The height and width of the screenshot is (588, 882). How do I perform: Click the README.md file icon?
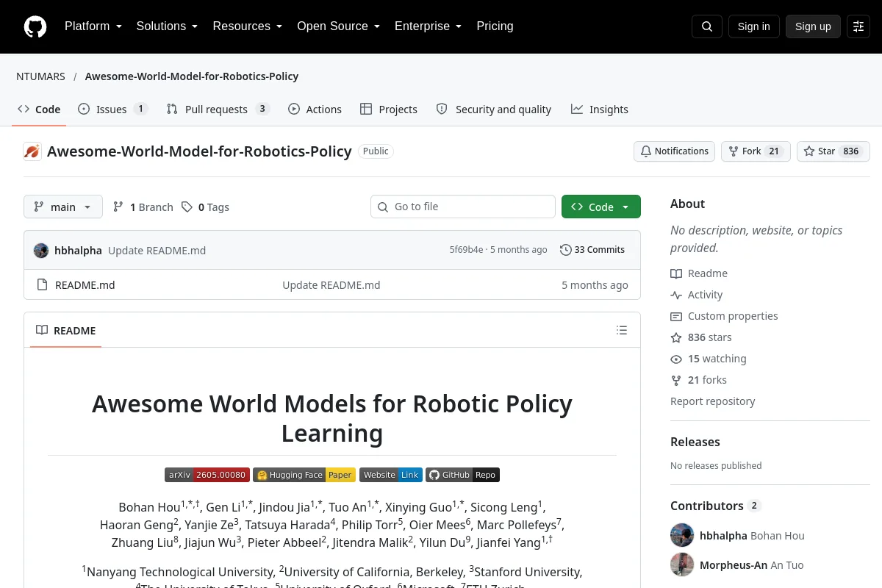click(42, 285)
